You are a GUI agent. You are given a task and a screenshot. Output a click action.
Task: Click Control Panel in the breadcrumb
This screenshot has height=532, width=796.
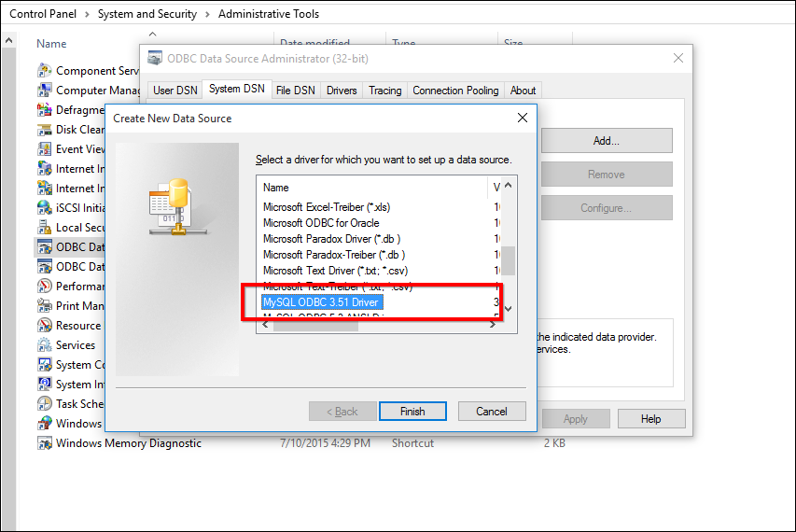pos(43,14)
